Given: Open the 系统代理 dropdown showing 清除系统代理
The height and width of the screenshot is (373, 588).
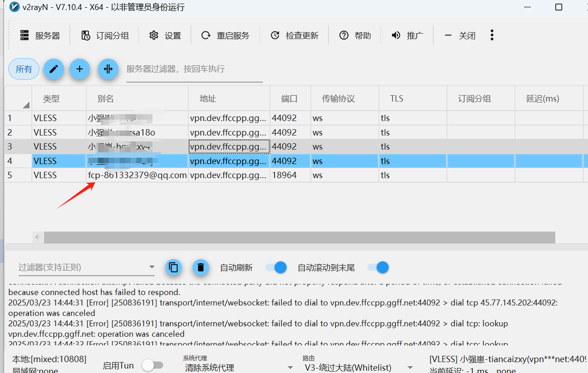Looking at the screenshot, I should (x=238, y=367).
